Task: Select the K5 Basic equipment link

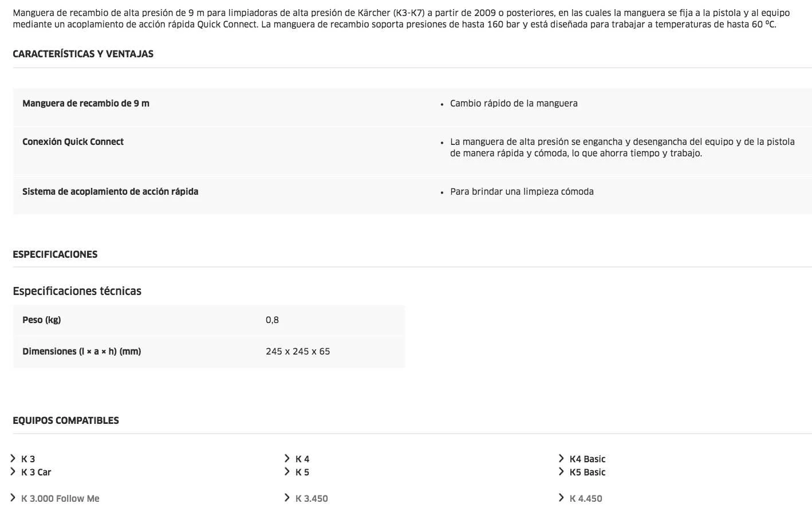Action: (x=588, y=472)
